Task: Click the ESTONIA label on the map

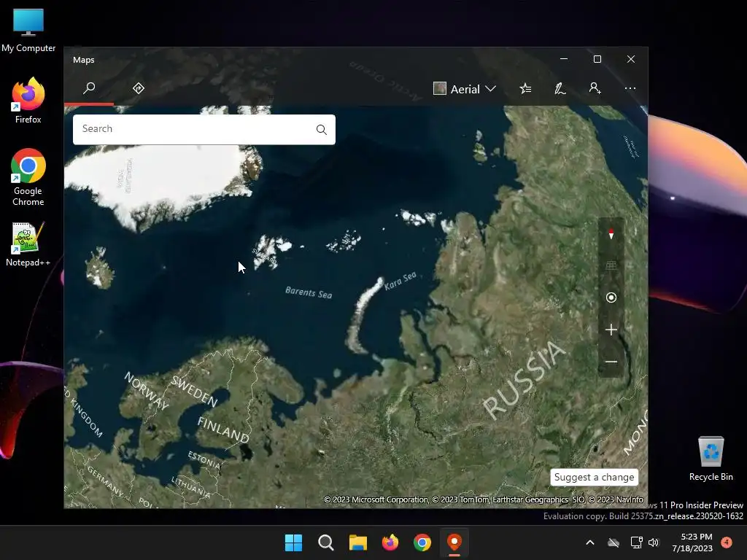Action: coord(204,460)
